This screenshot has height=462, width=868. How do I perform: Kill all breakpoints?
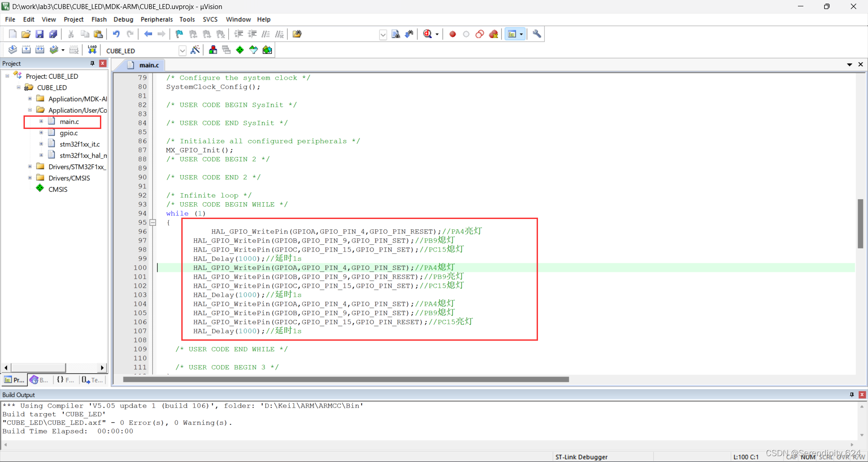click(494, 34)
